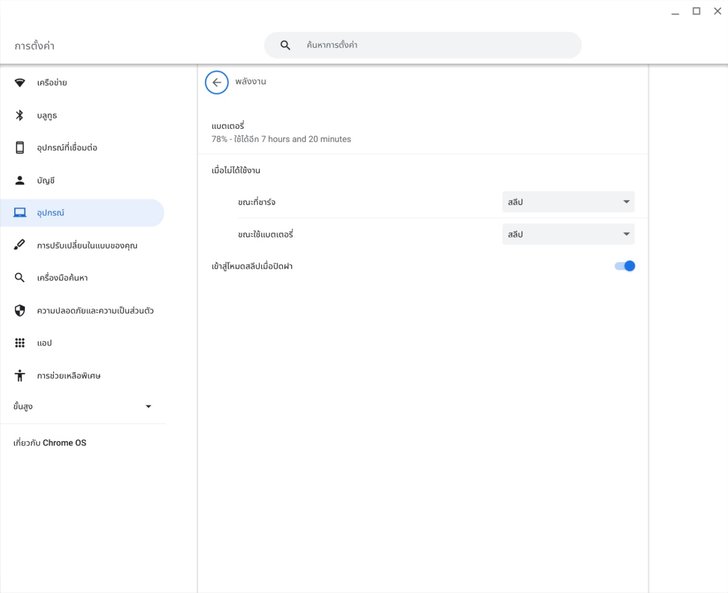Click the ขณะที่ชาร์จ label
The width and height of the screenshot is (728, 593).
pyautogui.click(x=256, y=202)
